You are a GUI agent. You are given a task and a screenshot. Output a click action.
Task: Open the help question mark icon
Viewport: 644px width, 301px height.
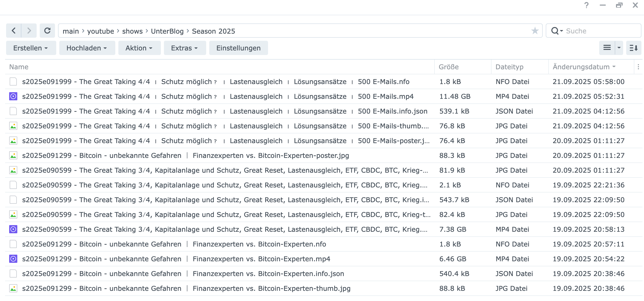(x=586, y=5)
